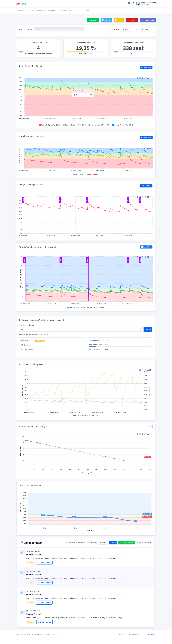Open the 30 saniye refresh interval dropdown
Screen dimensions: 172x644
click(92, 543)
